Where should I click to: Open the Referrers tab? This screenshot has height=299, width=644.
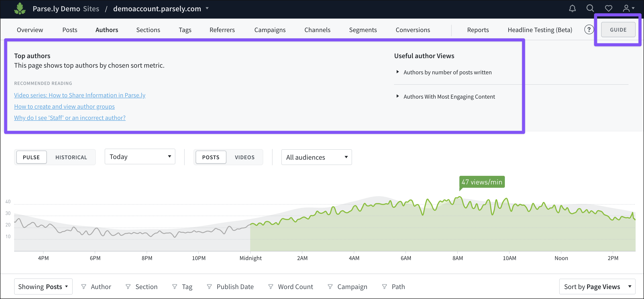[222, 30]
